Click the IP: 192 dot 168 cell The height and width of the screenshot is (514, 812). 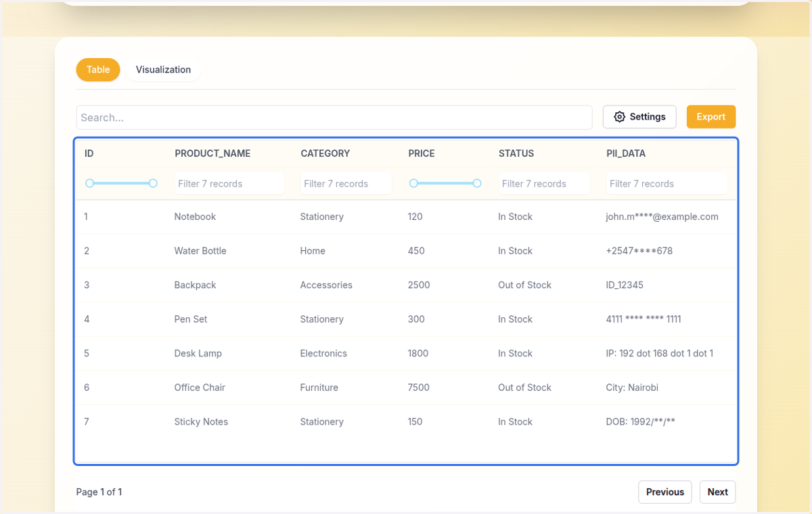point(660,353)
